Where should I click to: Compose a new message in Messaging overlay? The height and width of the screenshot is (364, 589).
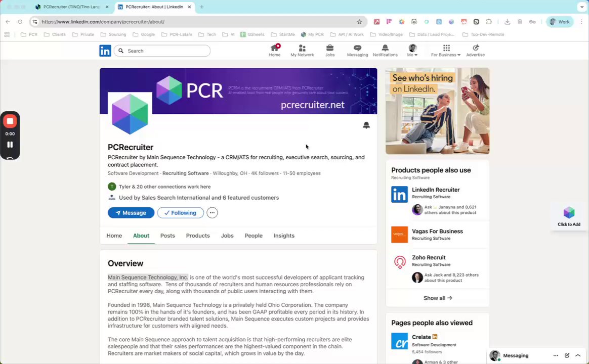pos(567,355)
